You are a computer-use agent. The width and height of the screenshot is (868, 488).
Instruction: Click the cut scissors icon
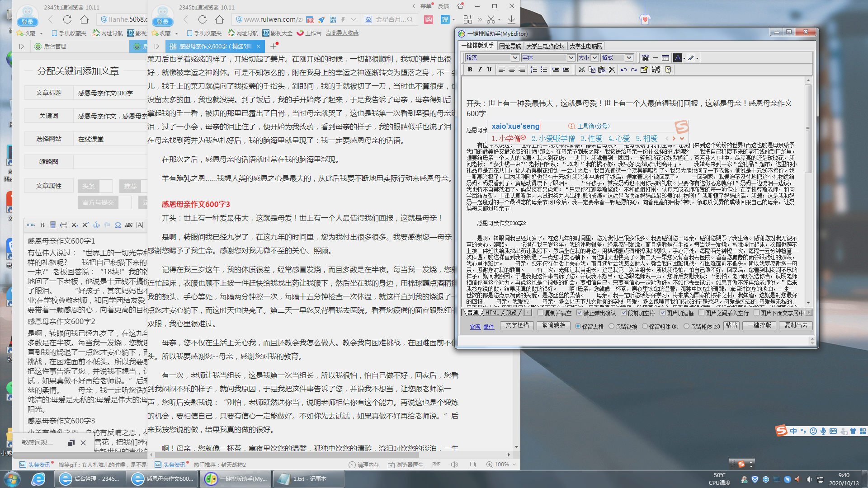[582, 70]
